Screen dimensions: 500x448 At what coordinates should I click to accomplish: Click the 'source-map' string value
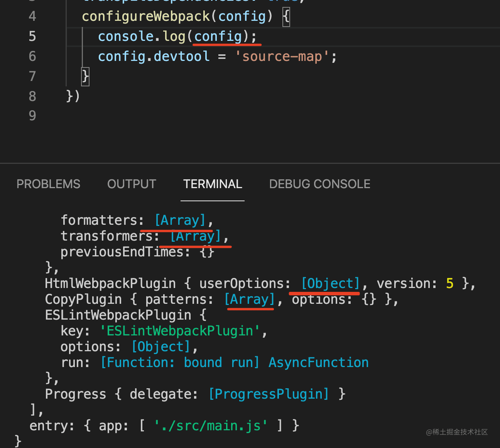(282, 56)
